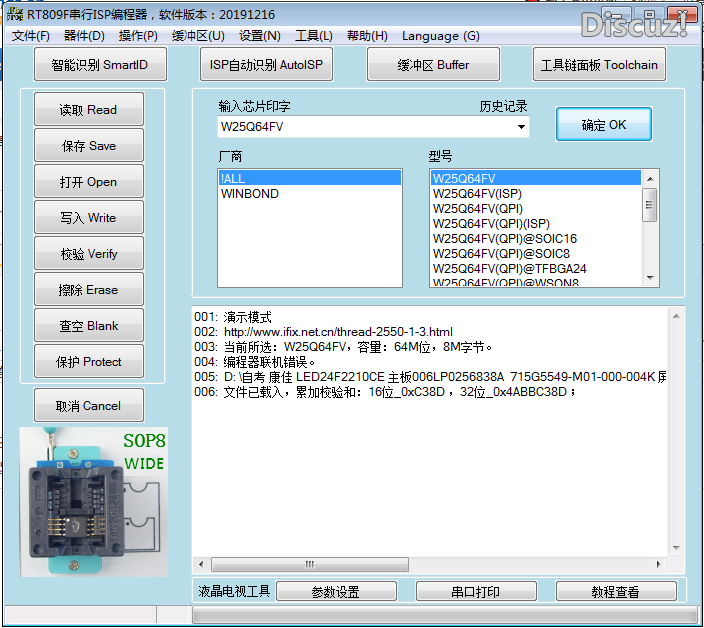The height and width of the screenshot is (628, 704).
Task: Select WINBOND in the manufacturer list
Action: [250, 194]
